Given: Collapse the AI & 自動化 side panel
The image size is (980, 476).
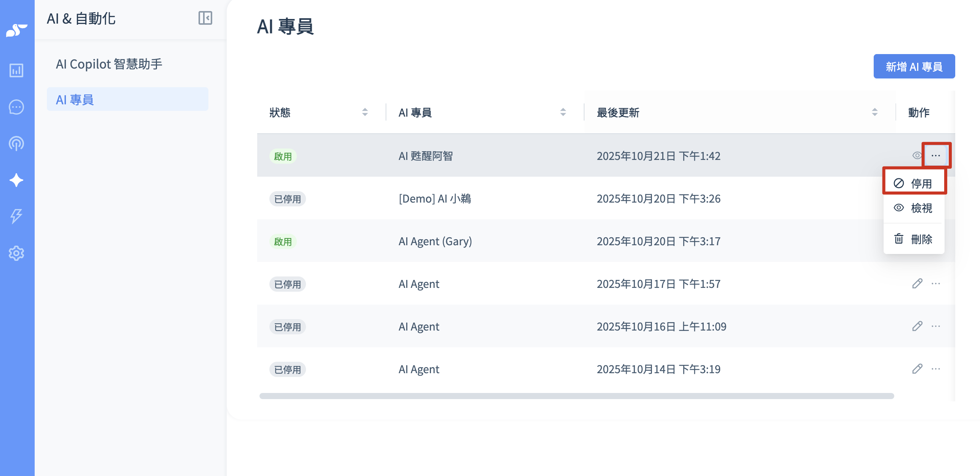Looking at the screenshot, I should pos(205,18).
